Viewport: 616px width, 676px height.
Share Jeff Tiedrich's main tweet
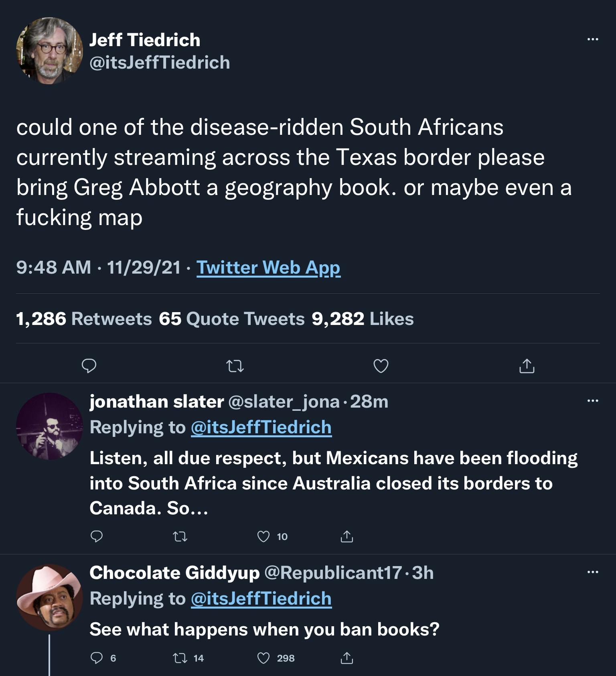(x=527, y=366)
